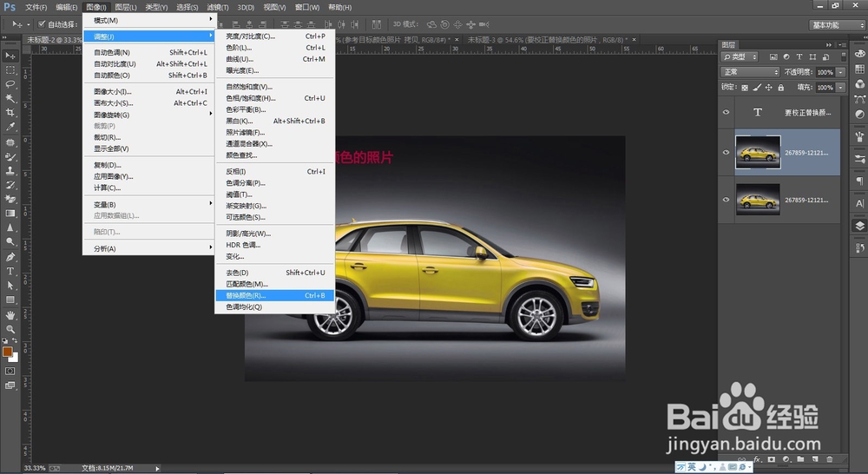Image resolution: width=868 pixels, height=474 pixels.
Task: Toggle the Auto-Select (自动选择) checkbox
Action: pos(42,23)
